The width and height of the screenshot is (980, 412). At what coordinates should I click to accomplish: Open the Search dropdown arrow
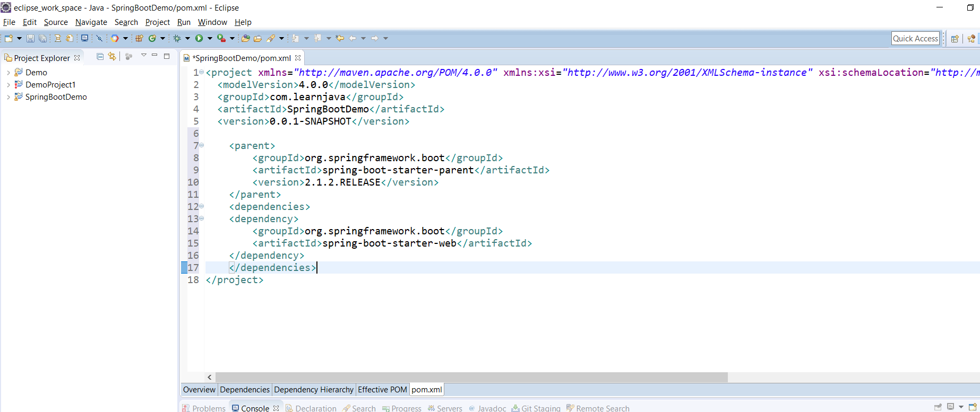281,38
